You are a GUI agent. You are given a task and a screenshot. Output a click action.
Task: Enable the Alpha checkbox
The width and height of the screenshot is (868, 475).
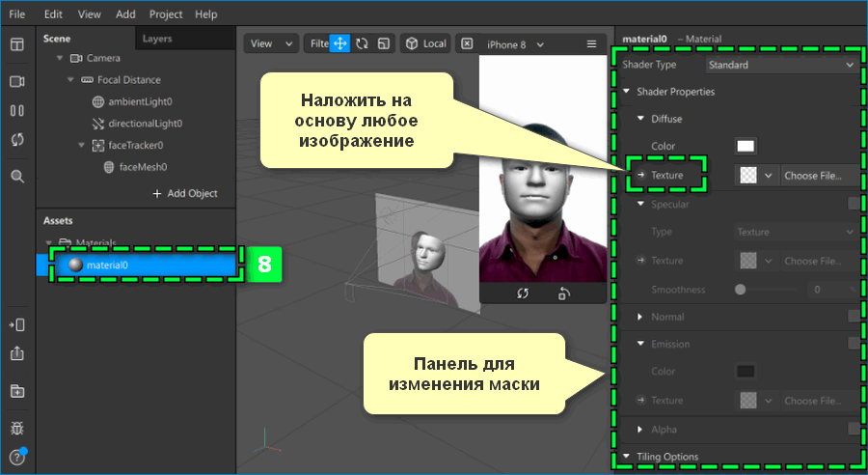tap(853, 429)
